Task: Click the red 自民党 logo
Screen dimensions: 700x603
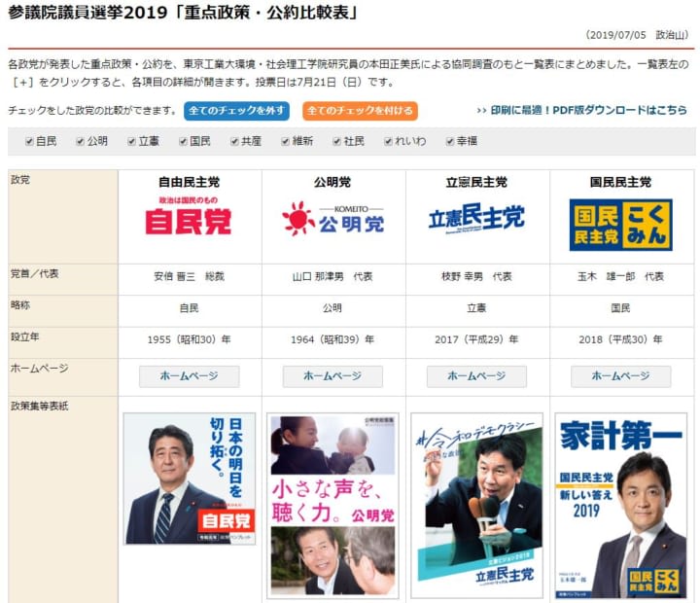Action: pyautogui.click(x=189, y=216)
